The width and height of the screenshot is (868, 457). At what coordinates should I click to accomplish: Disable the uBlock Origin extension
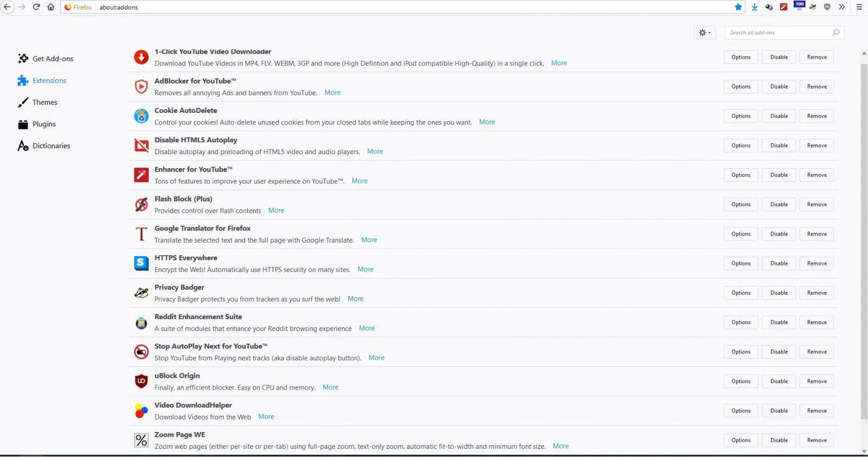point(779,382)
